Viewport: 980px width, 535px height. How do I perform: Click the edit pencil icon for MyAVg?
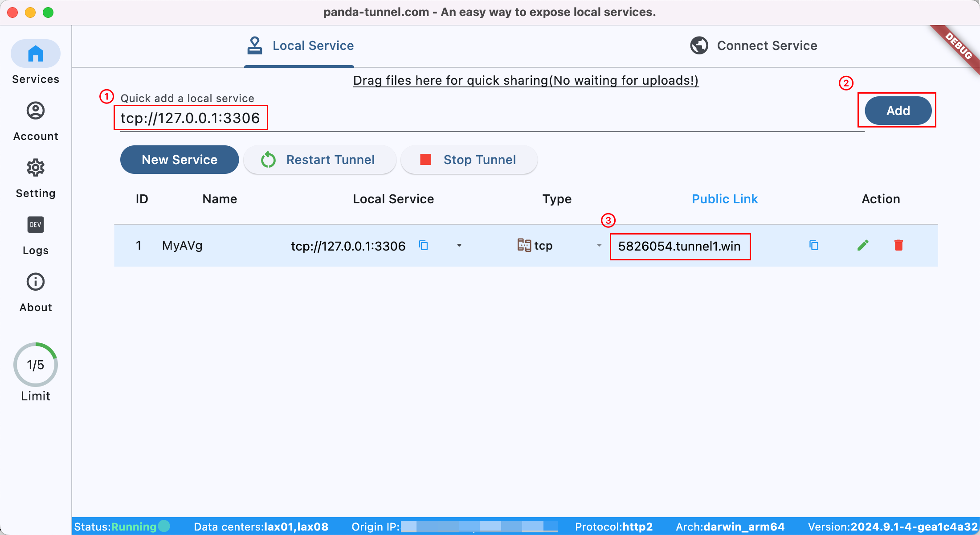click(862, 244)
